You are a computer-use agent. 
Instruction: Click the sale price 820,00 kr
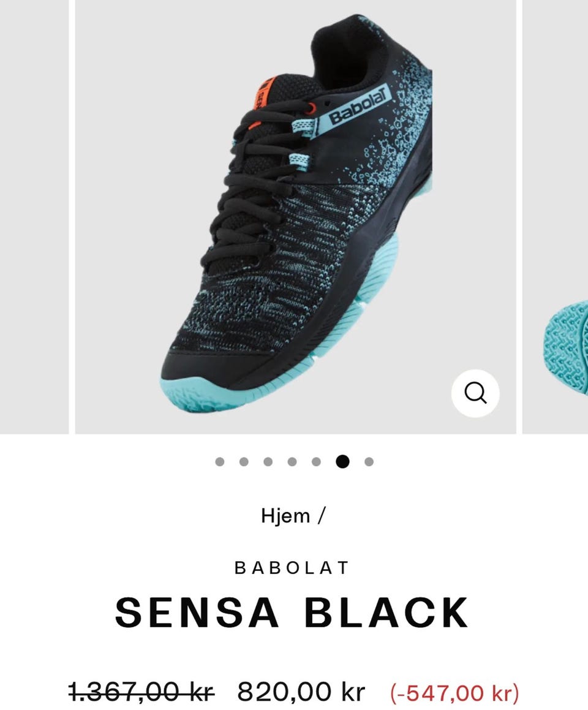click(301, 692)
